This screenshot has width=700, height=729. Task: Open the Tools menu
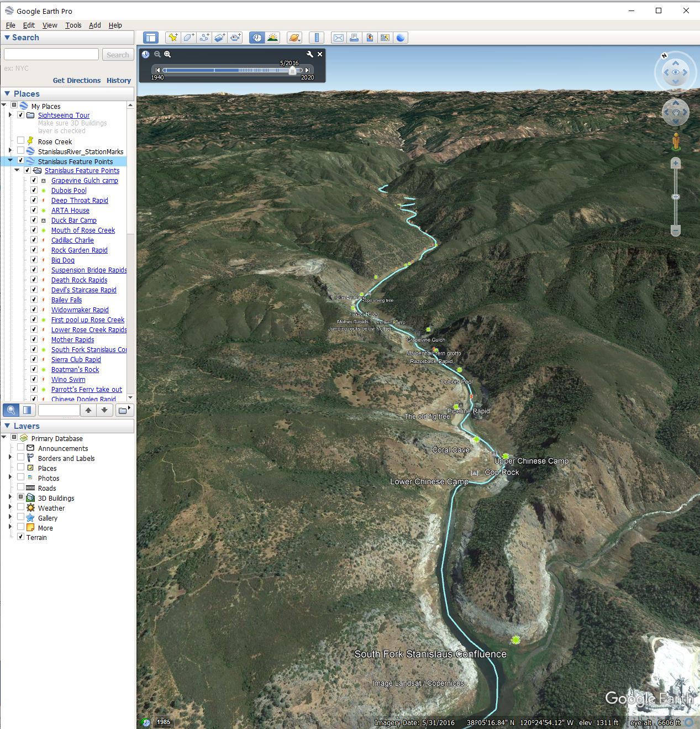pos(73,25)
